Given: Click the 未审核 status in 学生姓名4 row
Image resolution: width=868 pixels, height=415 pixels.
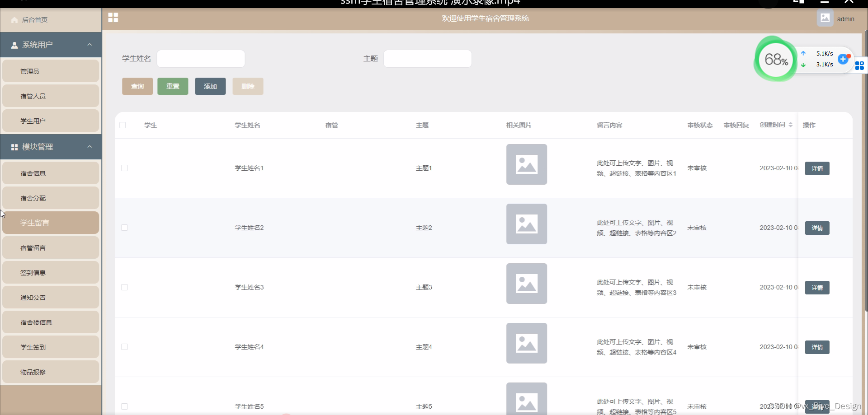Looking at the screenshot, I should [697, 347].
